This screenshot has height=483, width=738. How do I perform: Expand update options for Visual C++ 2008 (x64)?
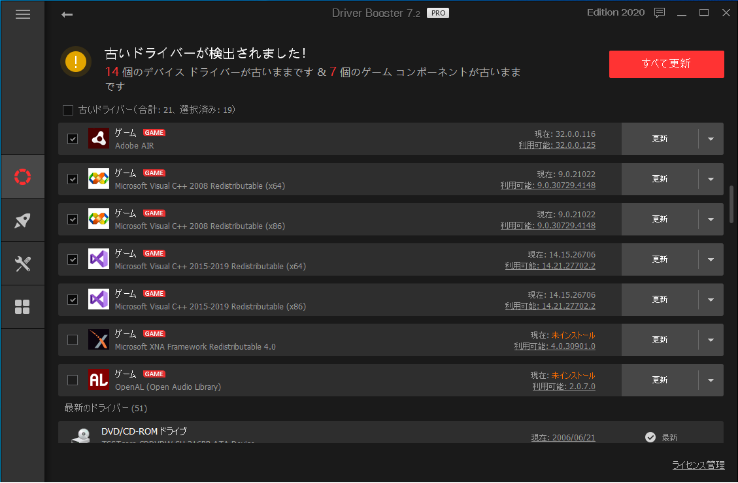tap(711, 179)
